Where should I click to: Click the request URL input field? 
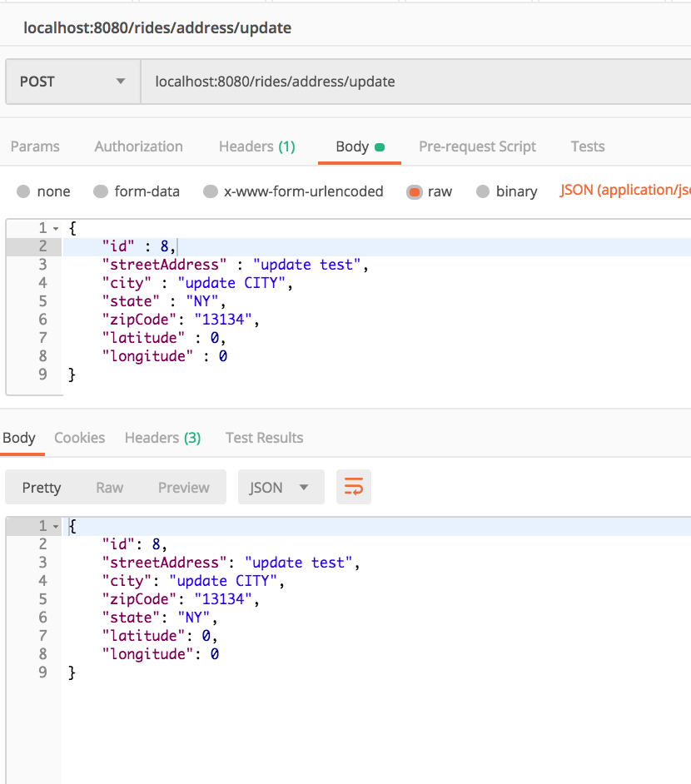coord(416,82)
